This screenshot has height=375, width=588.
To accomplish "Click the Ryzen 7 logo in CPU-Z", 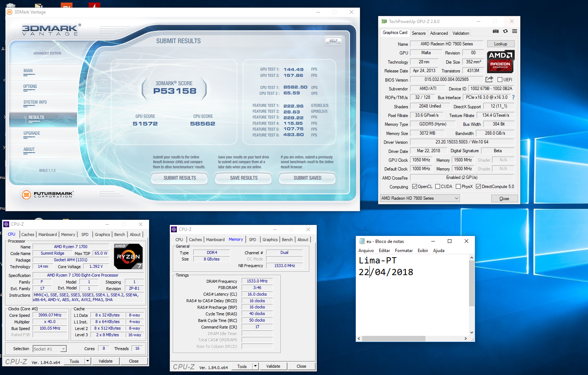I will pyautogui.click(x=128, y=256).
